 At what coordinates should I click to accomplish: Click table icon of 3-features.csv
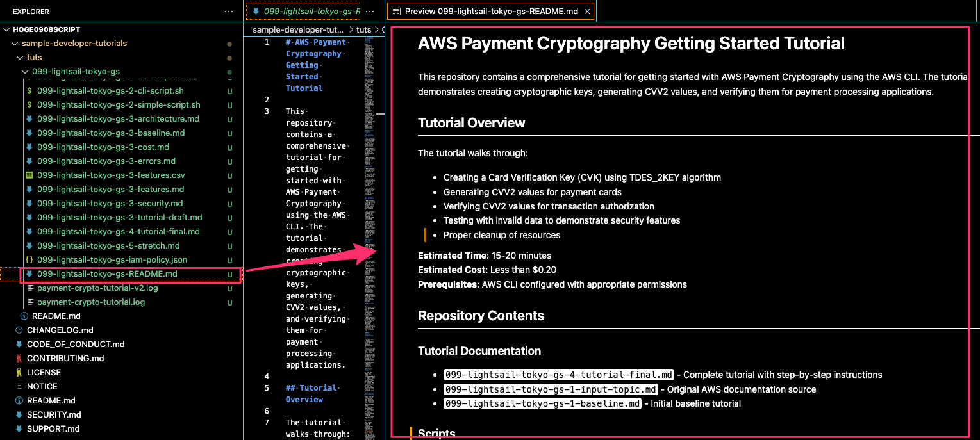[x=29, y=175]
